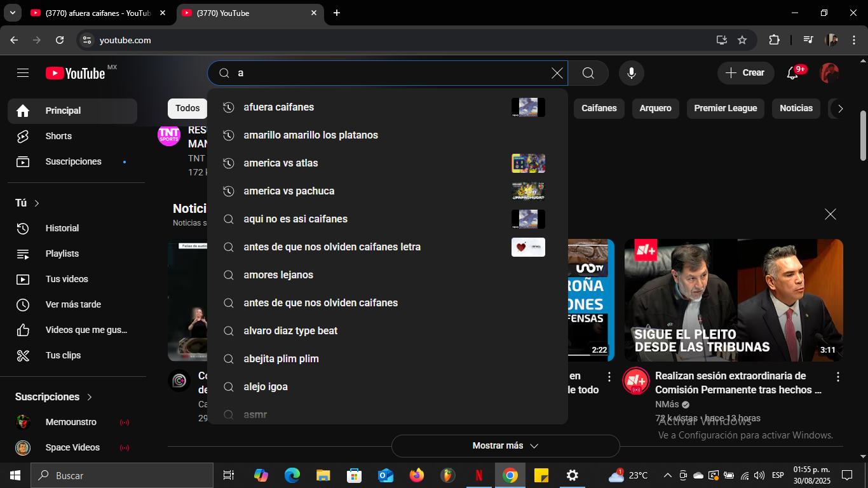The height and width of the screenshot is (488, 868).
Task: Click the Crear button
Action: pos(745,73)
